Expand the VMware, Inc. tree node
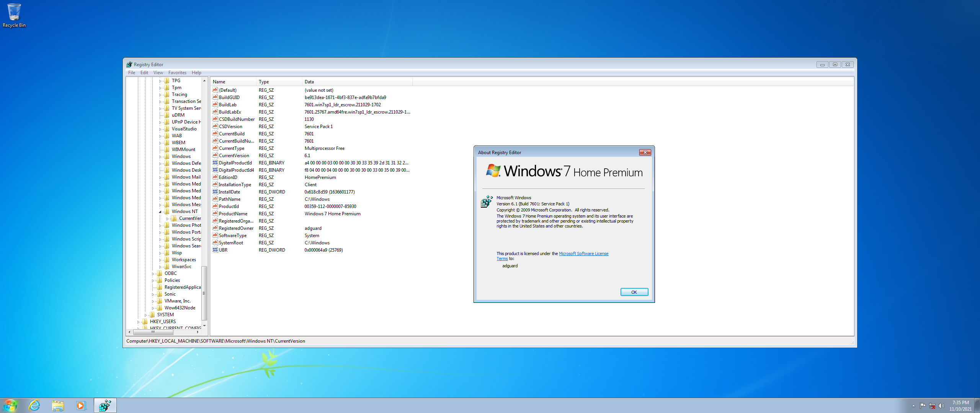980x413 pixels. (x=153, y=301)
